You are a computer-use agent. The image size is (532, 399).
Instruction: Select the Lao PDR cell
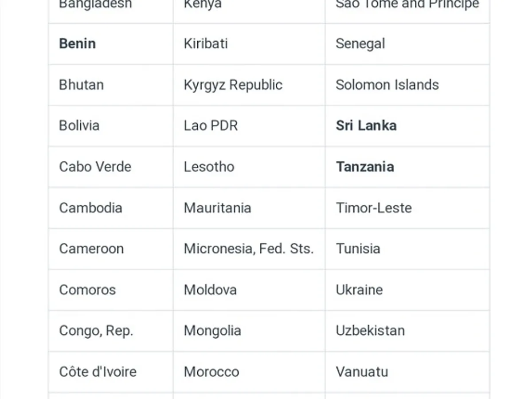(211, 125)
